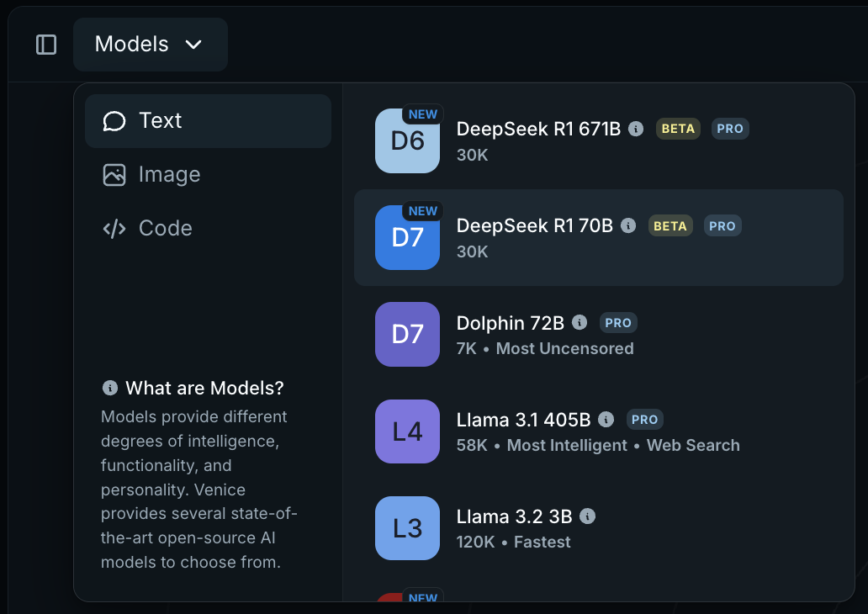
Task: Show info for DeepSeek R1 70B
Action: 628,225
